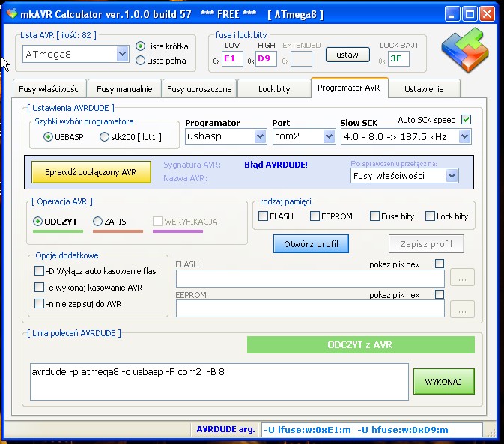The width and height of the screenshot is (504, 444).
Task: Choose the USBASP quick programmer option
Action: pos(48,137)
